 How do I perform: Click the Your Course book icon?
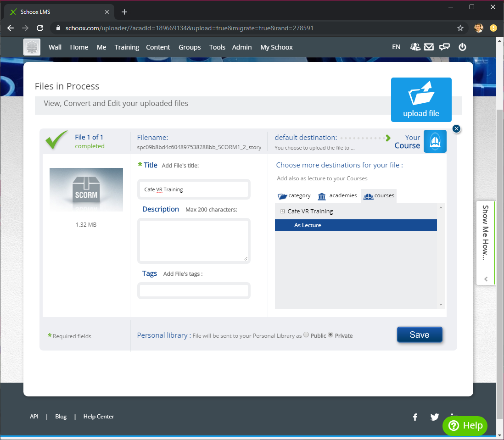click(435, 141)
